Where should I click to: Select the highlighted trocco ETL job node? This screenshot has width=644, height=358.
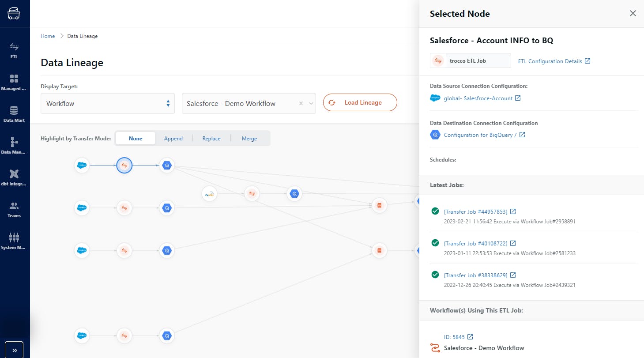point(124,166)
